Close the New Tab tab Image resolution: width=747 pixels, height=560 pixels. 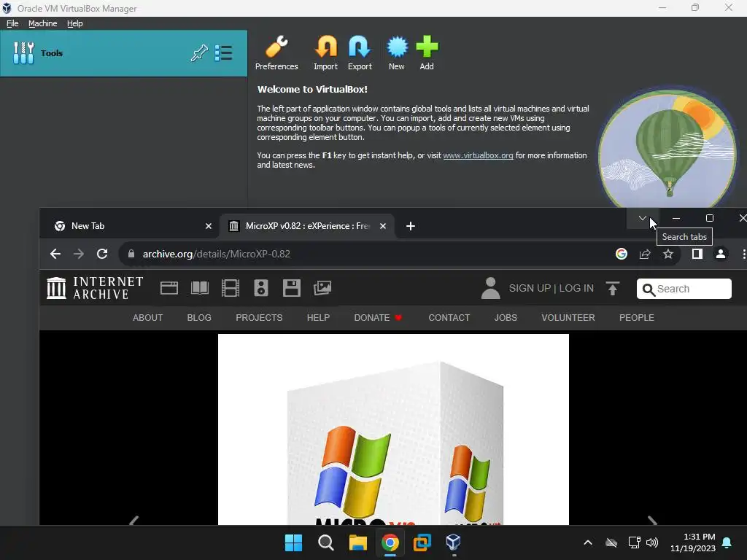tap(208, 226)
